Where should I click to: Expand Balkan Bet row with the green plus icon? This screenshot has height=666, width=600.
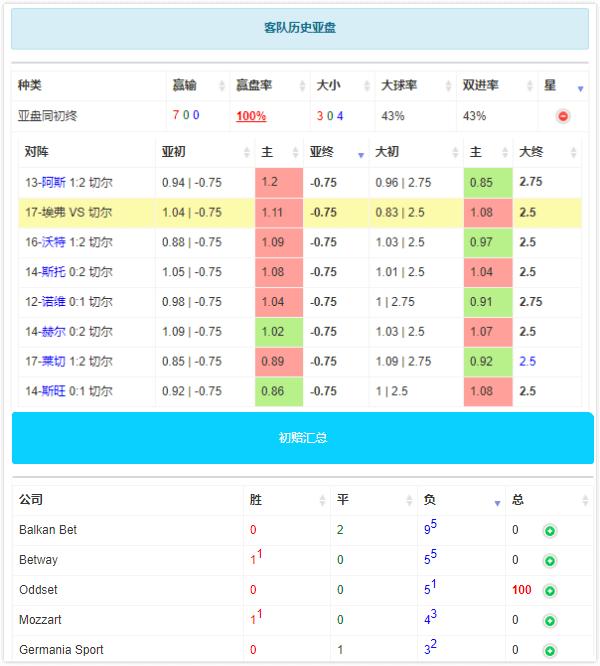(549, 531)
